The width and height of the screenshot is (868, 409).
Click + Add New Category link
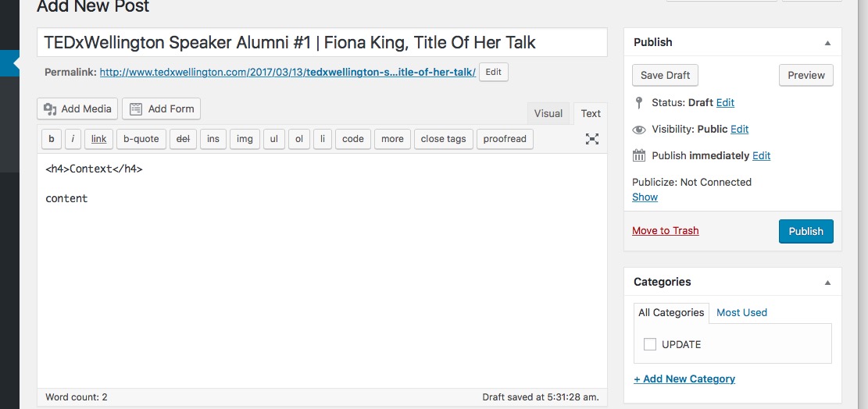[x=684, y=379]
